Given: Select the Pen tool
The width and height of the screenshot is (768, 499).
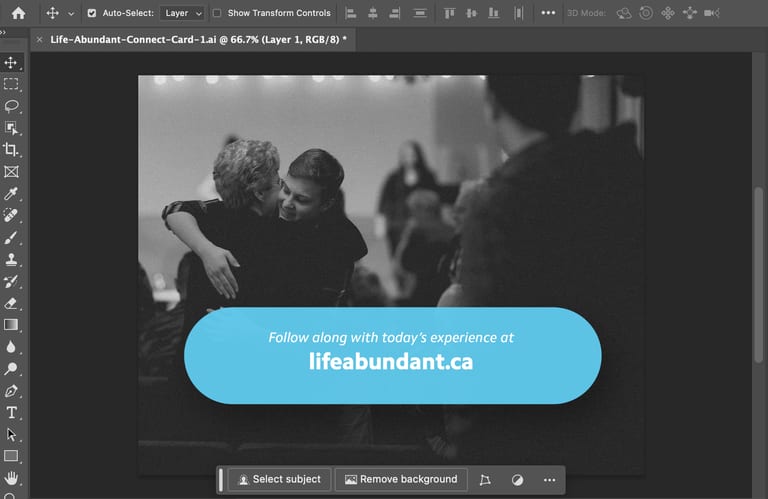Looking at the screenshot, I should coord(11,391).
